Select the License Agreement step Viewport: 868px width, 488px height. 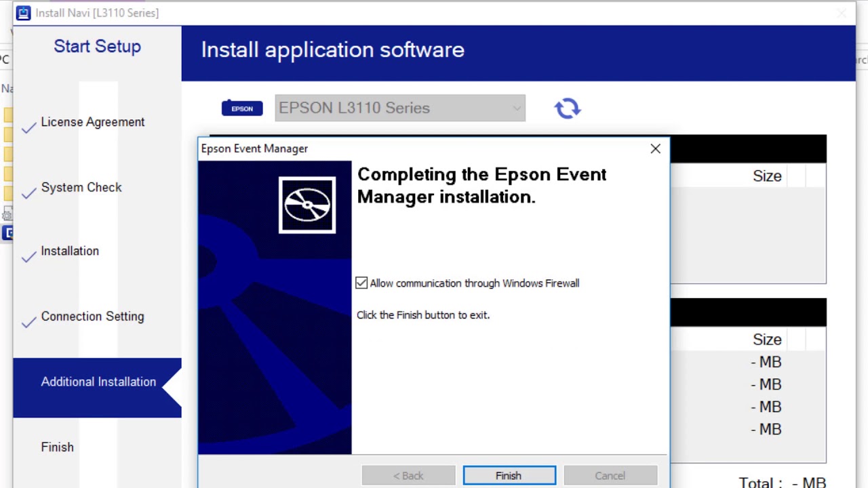pyautogui.click(x=93, y=122)
